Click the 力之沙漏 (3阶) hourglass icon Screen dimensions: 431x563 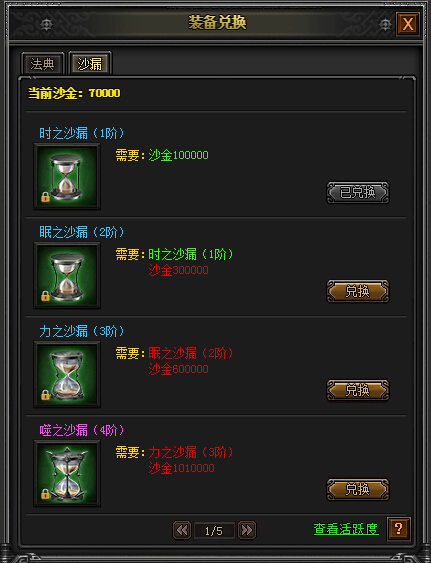coord(67,374)
